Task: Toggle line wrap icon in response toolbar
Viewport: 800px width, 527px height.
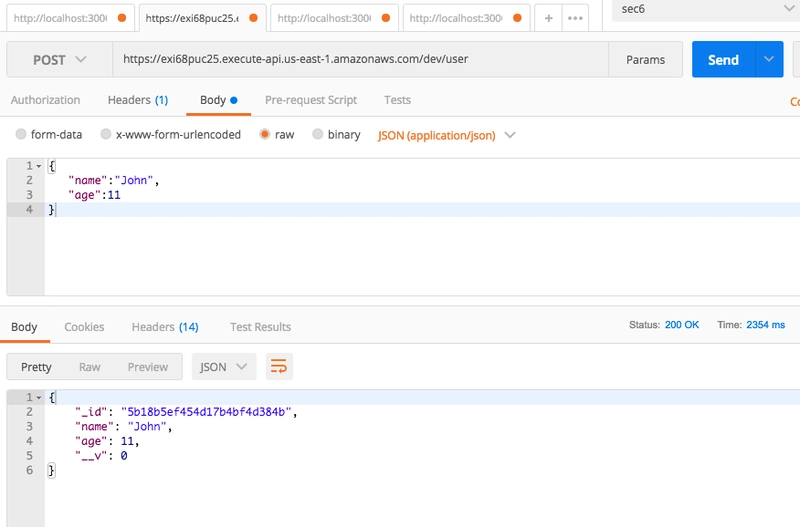Action: tap(279, 366)
